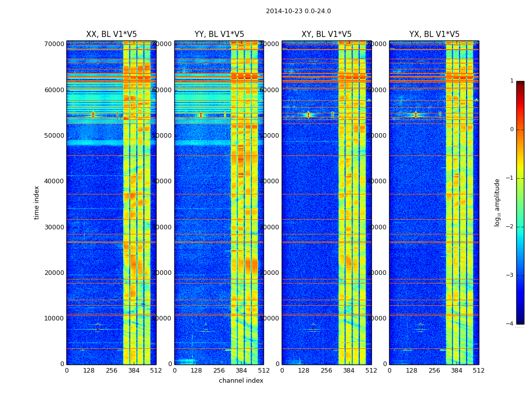
Task: Click the 128 tick under XY panel
Action: coord(303,371)
